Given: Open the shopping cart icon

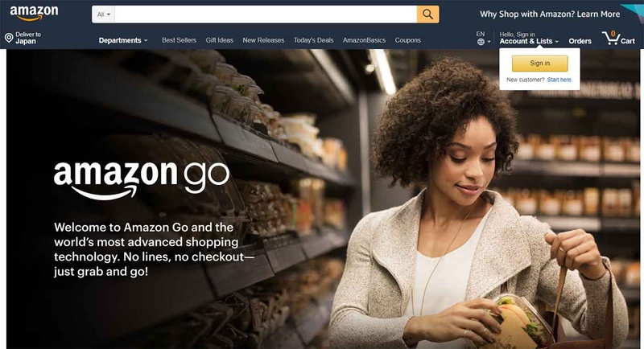Looking at the screenshot, I should tap(611, 38).
